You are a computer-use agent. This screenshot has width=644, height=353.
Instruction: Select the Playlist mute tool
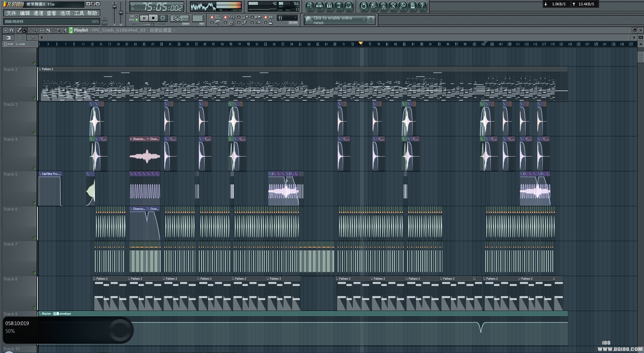point(36,30)
